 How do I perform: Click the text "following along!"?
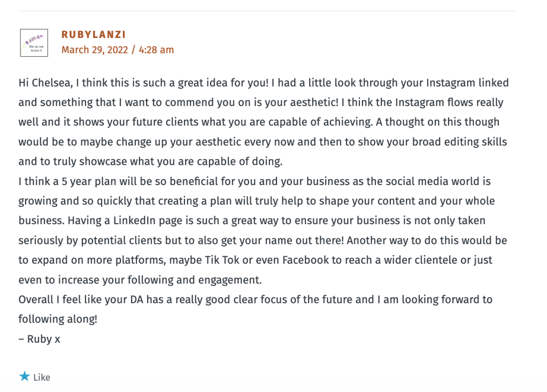click(58, 319)
